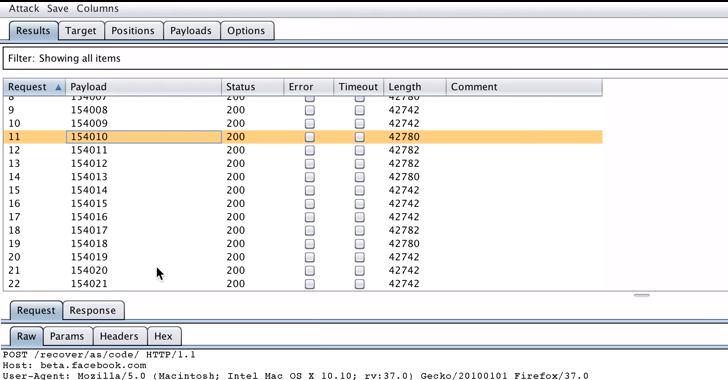Toggle Error checkbox for request 11
728x380 pixels.
point(310,137)
